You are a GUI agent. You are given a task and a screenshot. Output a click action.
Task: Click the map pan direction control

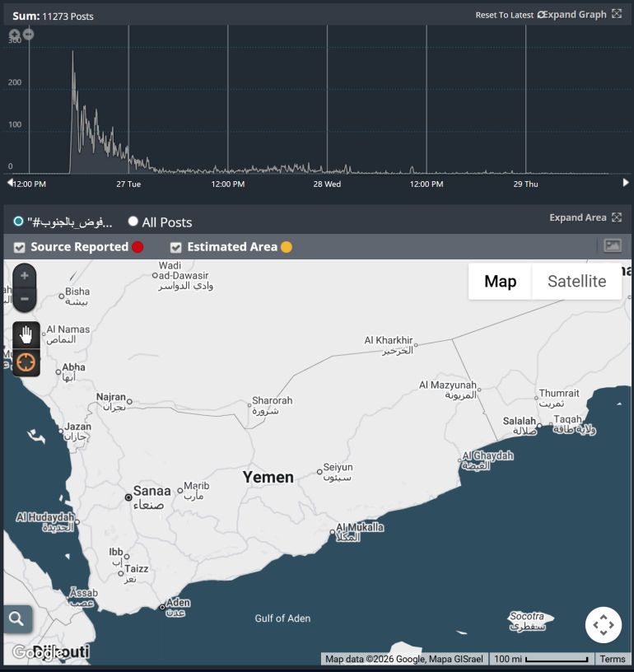click(x=604, y=625)
